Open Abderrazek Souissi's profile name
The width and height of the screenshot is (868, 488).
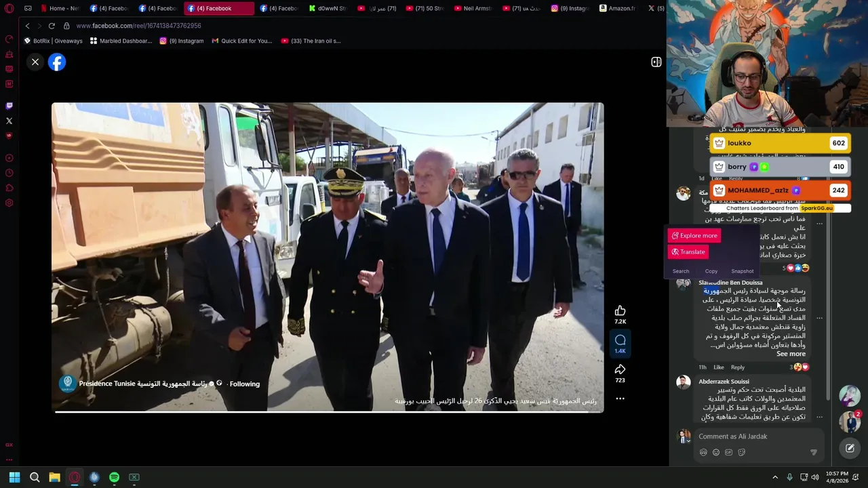point(724,382)
